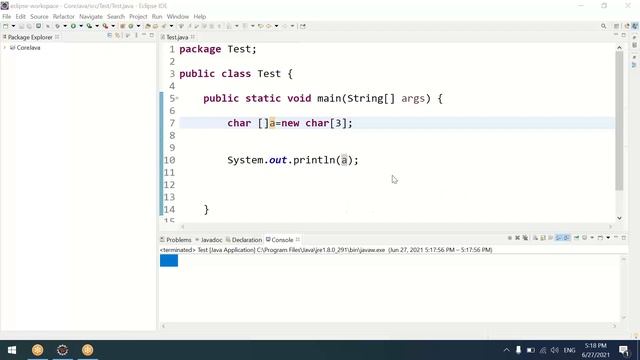Select the Console tab
The width and height of the screenshot is (640, 360).
pos(282,240)
